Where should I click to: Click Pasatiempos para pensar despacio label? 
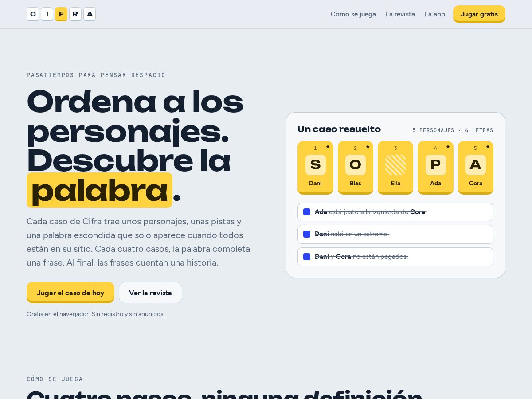coord(96,75)
